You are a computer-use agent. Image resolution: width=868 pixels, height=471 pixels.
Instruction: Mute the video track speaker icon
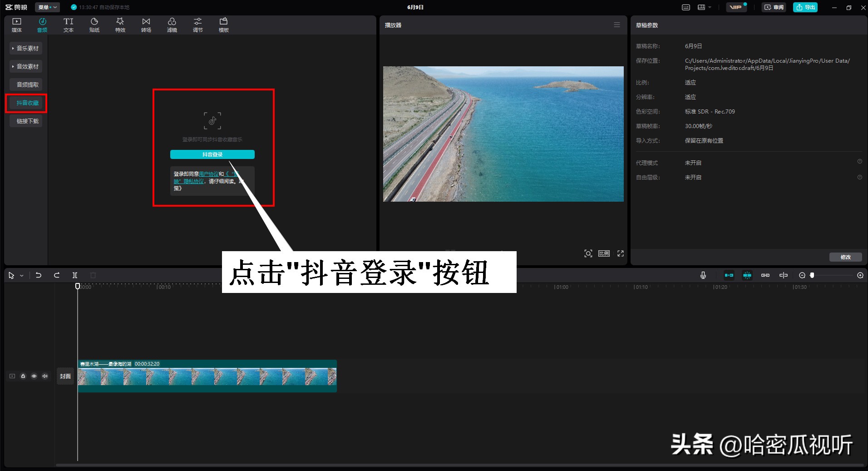pos(44,376)
